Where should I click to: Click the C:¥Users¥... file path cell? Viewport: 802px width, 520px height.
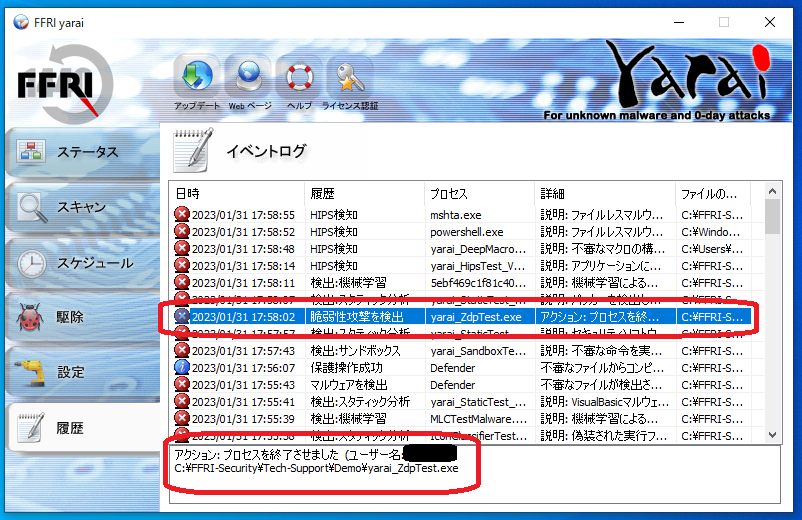point(713,249)
